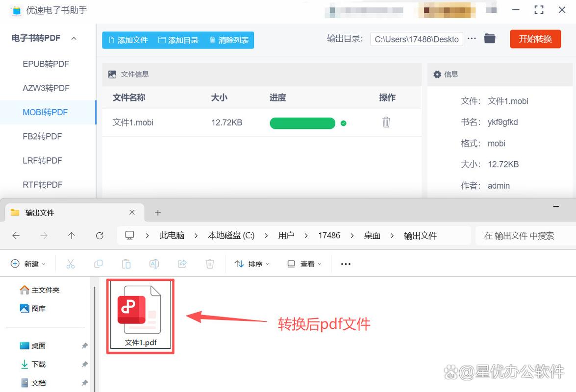Click the gear icon next to 信息
Viewport: 576px width, 392px height.
[437, 74]
